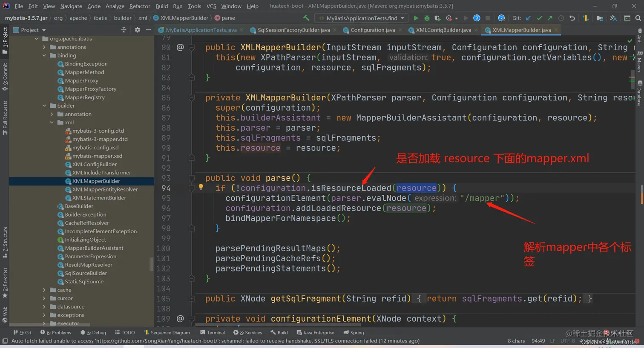Open the VCS menu
Viewport: 644px width, 348px height.
tap(211, 6)
